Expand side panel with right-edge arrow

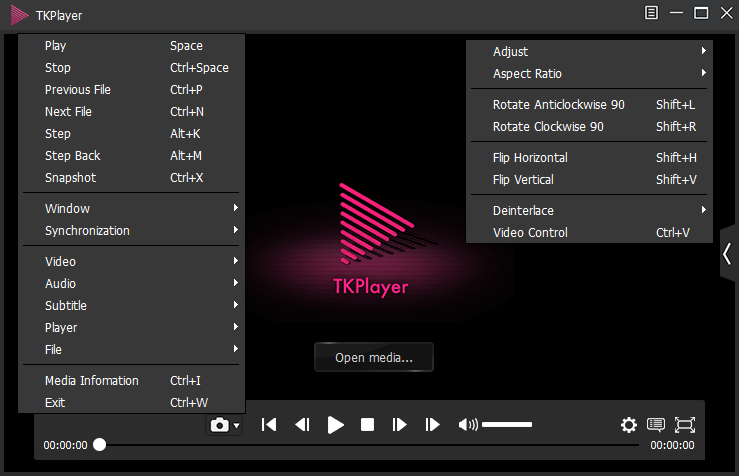point(727,254)
